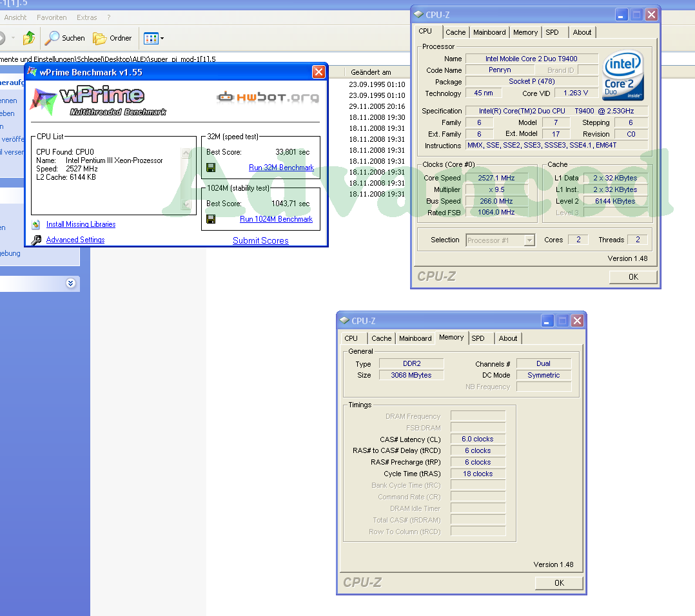The height and width of the screenshot is (616, 695).
Task: Switch to Mainboard tab in upper CPU-Z
Action: point(489,32)
